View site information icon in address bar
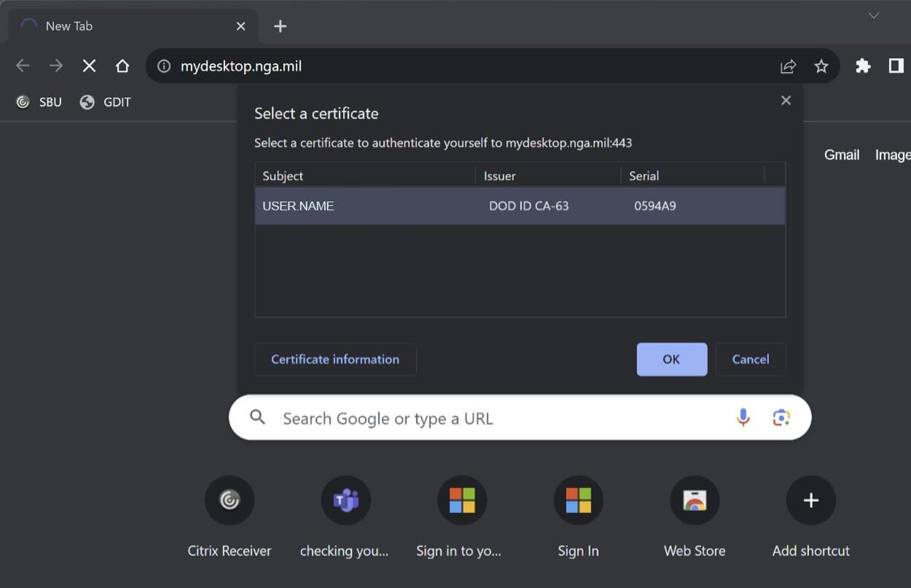Image resolution: width=911 pixels, height=588 pixels. tap(165, 66)
